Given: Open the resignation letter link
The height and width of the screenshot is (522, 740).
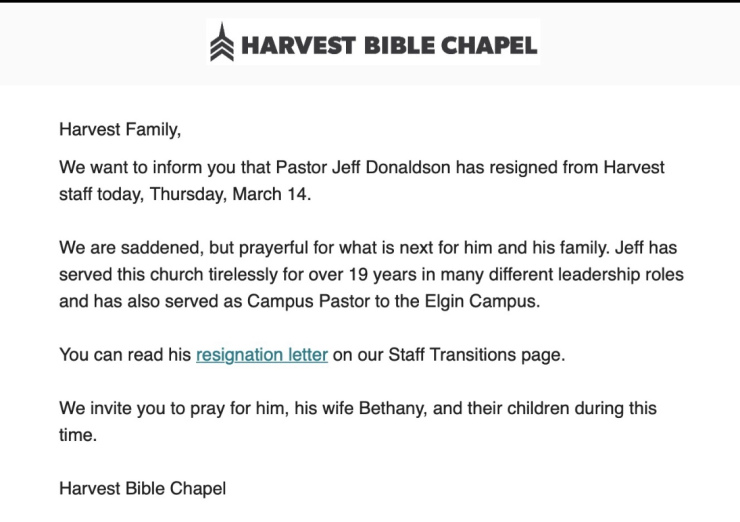Looking at the screenshot, I should (262, 355).
